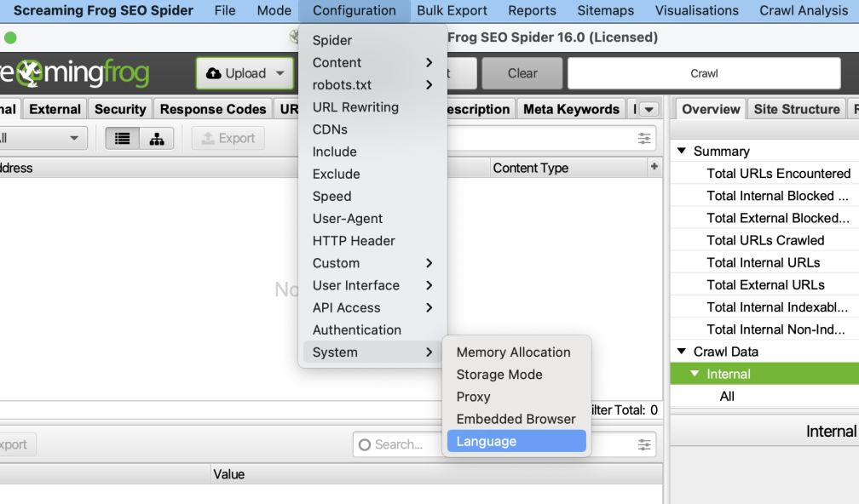Switch to the Site Structure tab
Image resolution: width=859 pixels, height=504 pixels.
click(x=797, y=110)
